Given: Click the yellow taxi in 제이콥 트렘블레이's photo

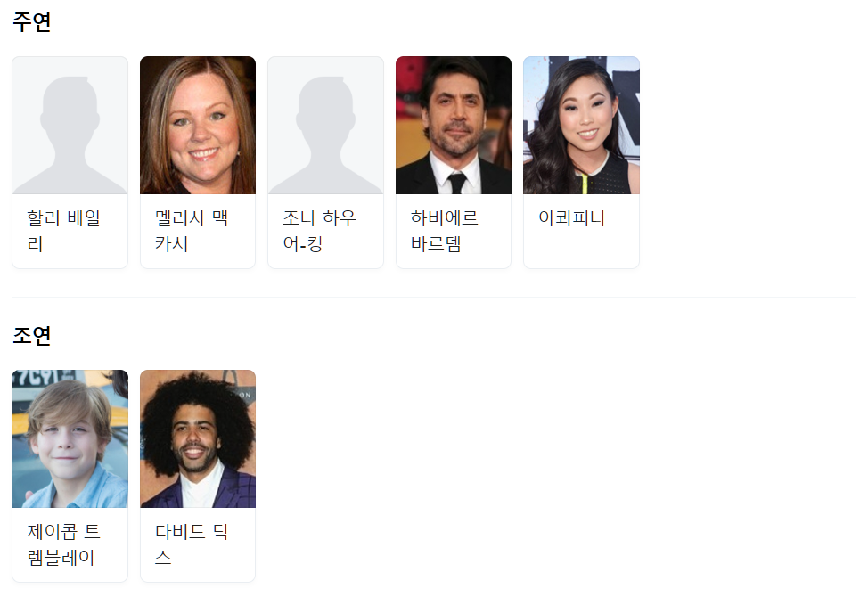Looking at the screenshot, I should point(111,409).
